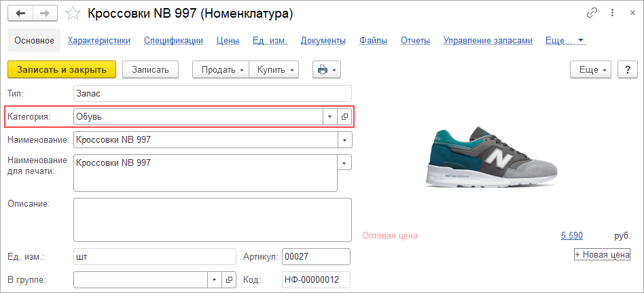The height and width of the screenshot is (293, 644).
Task: Click the Ед. изм. field showing шт
Action: point(155,256)
